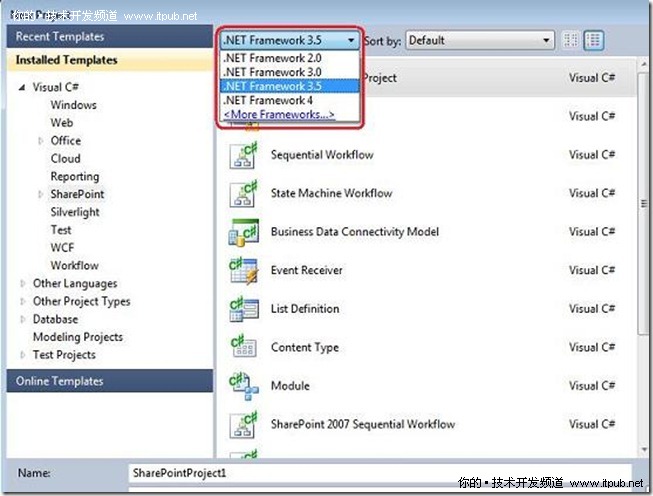Open the Sort by Default dropdown

[x=480, y=40]
